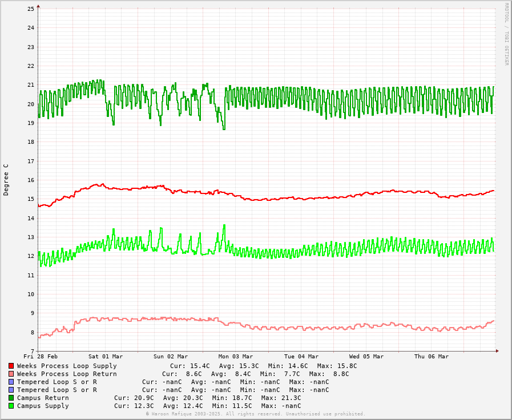This screenshot has height=420, width=512.
Task: Click the Sat 01 Mar date label
Action: 106,357
